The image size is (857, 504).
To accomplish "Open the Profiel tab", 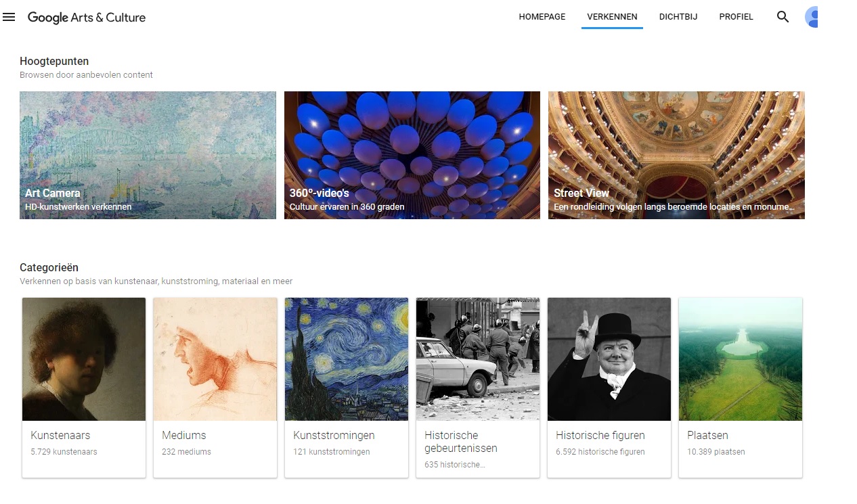I will tap(736, 17).
